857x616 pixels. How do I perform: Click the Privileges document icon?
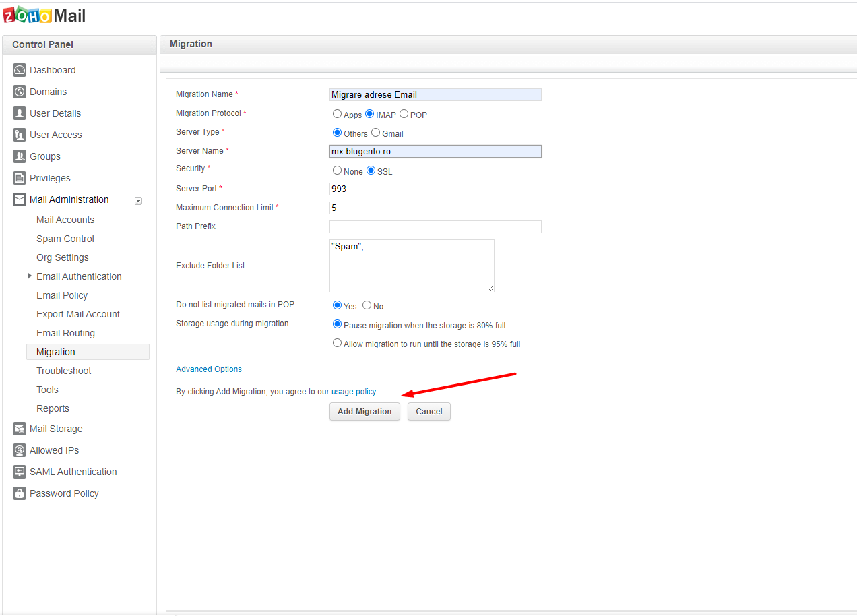click(x=20, y=178)
